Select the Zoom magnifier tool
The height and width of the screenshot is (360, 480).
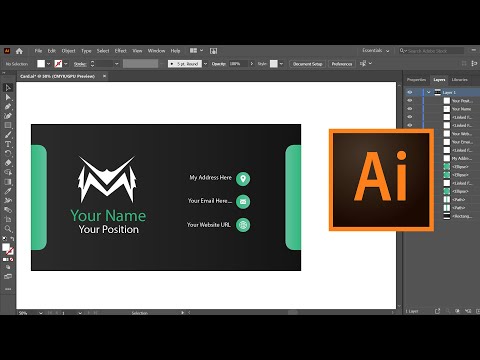(x=8, y=229)
